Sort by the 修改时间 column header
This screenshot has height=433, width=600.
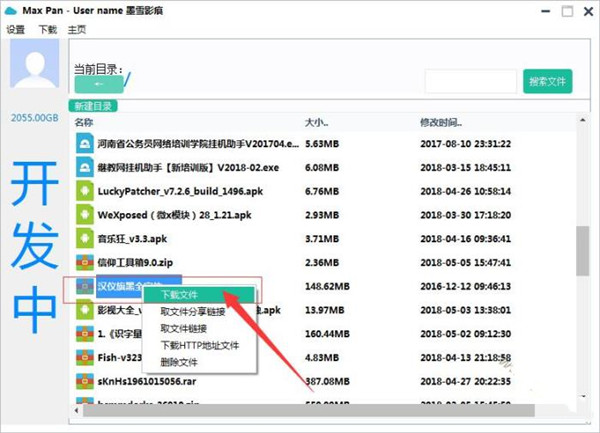coord(441,122)
